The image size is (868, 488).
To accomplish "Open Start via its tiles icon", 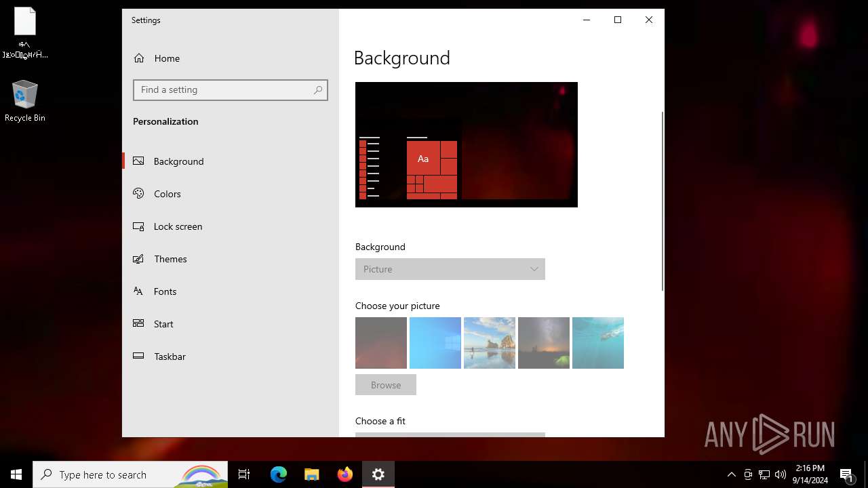I will (138, 324).
